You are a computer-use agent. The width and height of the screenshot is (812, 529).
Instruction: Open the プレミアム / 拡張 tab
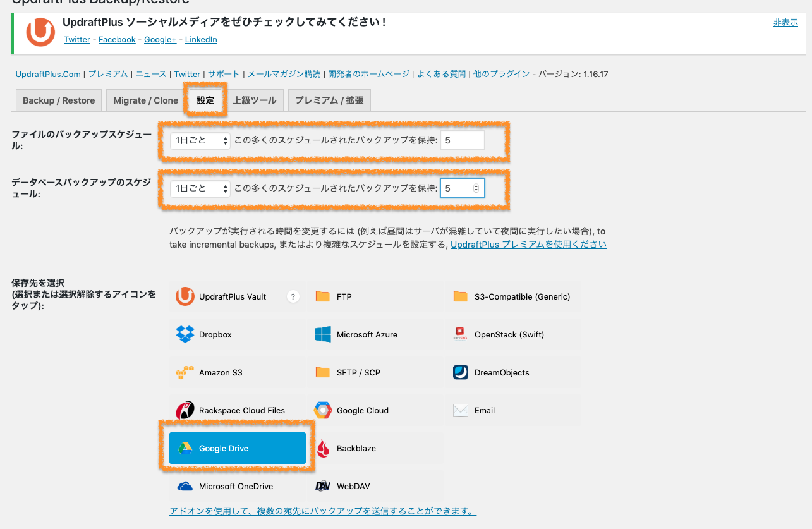(x=329, y=100)
